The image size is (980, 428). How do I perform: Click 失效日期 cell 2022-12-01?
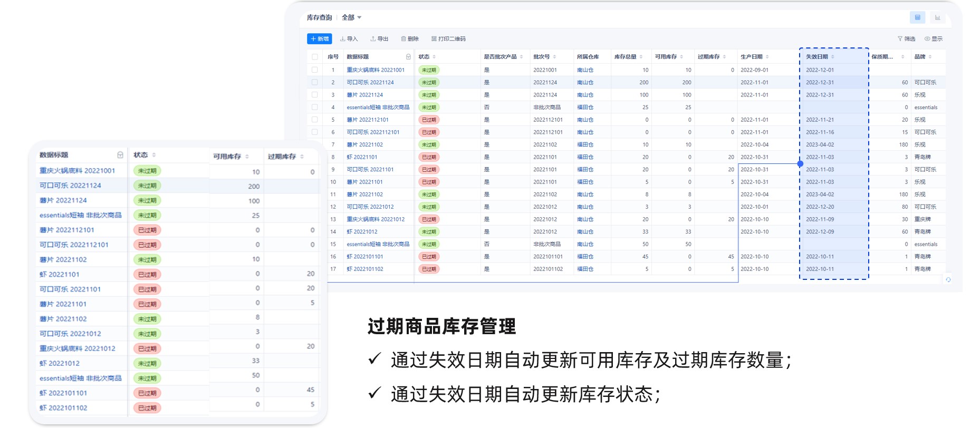click(820, 70)
